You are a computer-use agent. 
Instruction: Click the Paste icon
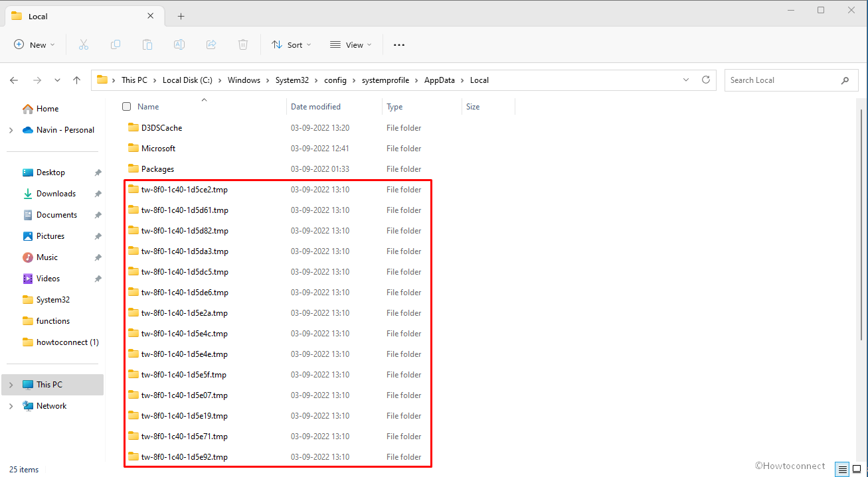[x=147, y=44]
